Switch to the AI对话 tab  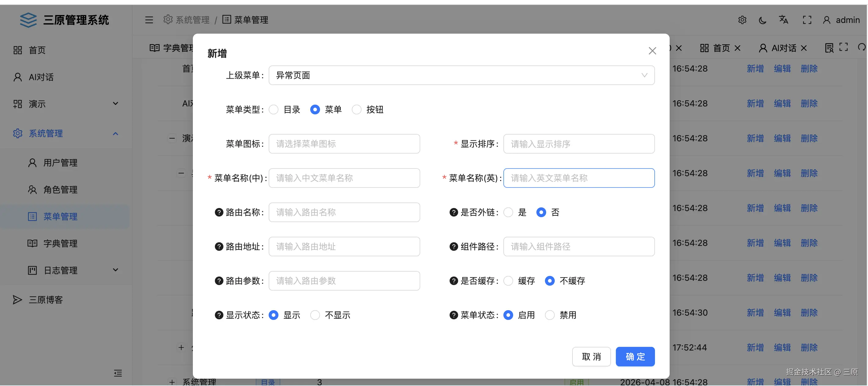(x=783, y=48)
